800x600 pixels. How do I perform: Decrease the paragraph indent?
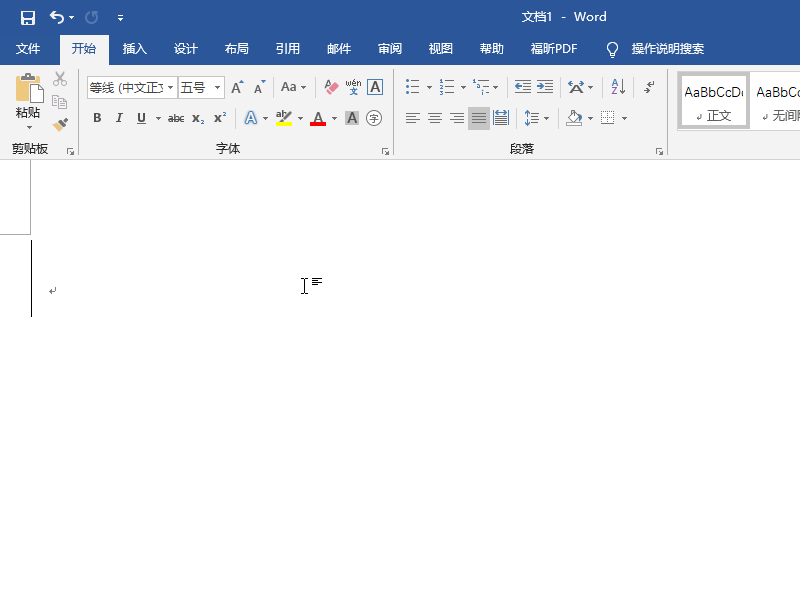522,87
